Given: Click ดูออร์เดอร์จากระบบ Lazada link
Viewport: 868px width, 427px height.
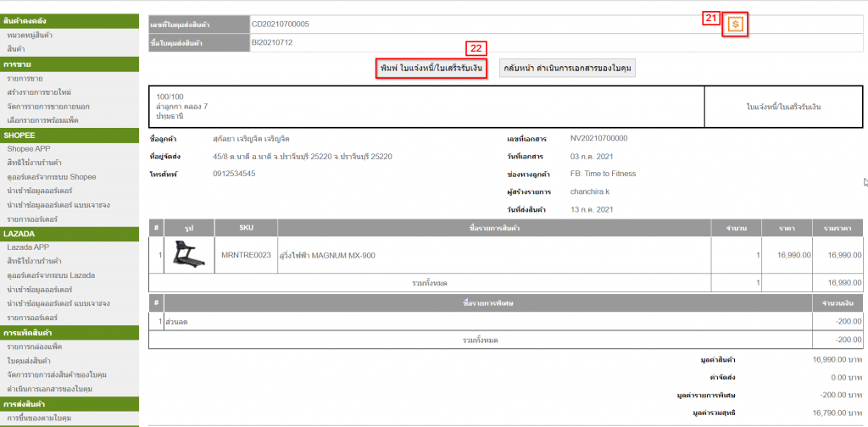Looking at the screenshot, I should pyautogui.click(x=52, y=275).
